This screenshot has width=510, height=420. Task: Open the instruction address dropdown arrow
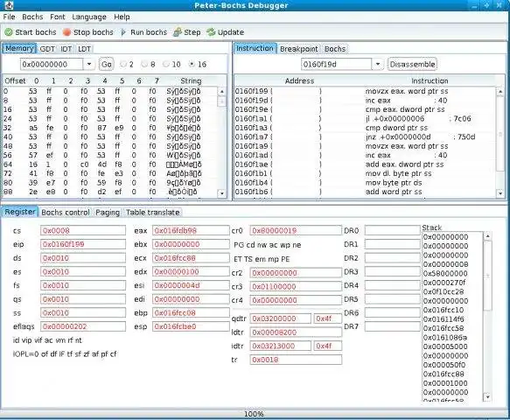(x=377, y=64)
